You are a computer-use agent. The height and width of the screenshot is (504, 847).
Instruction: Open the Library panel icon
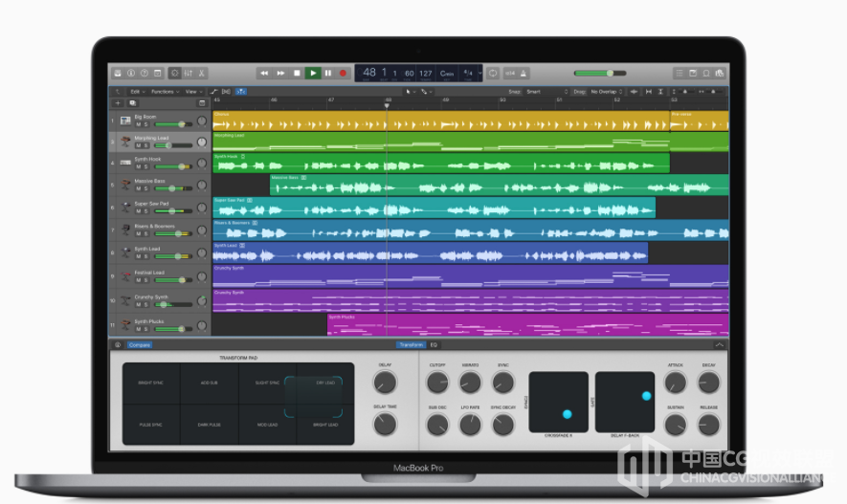(118, 74)
